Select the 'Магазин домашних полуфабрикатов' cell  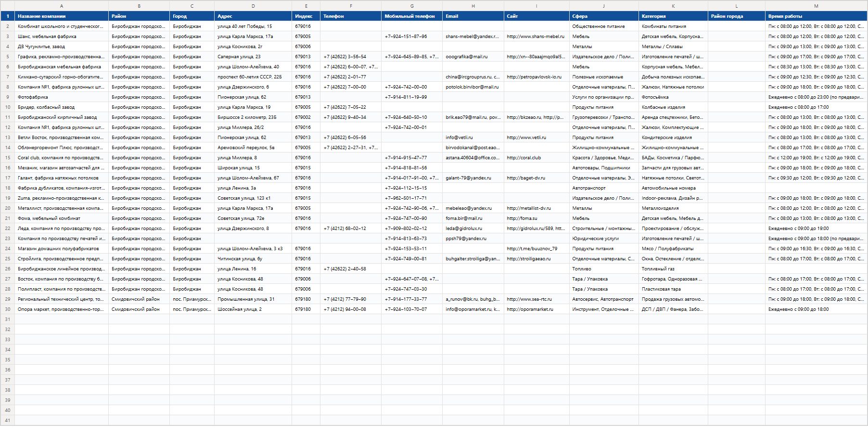62,248
